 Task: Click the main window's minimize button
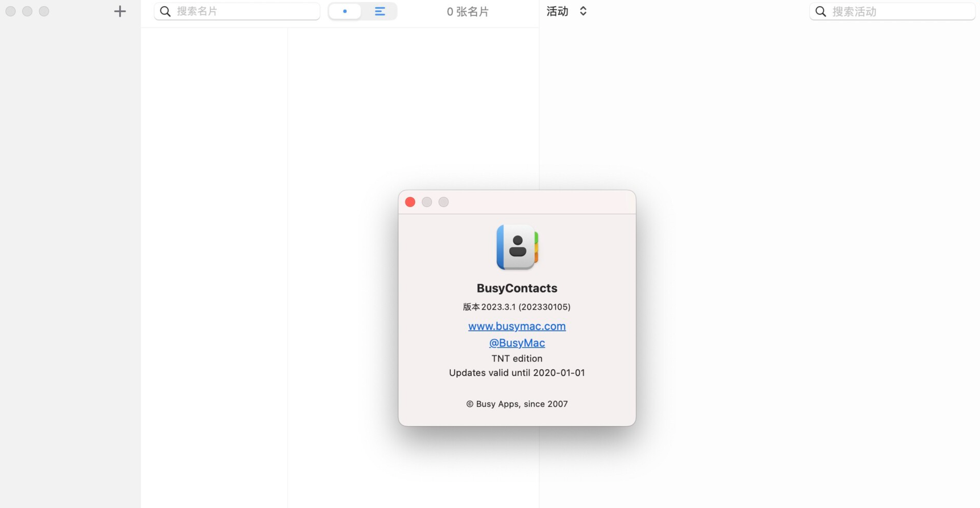coord(27,11)
